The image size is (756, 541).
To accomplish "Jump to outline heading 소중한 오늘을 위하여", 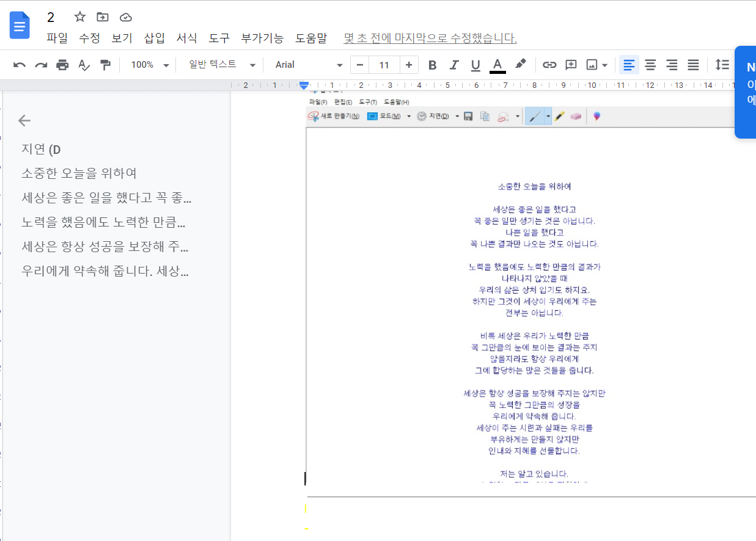I will pyautogui.click(x=79, y=173).
